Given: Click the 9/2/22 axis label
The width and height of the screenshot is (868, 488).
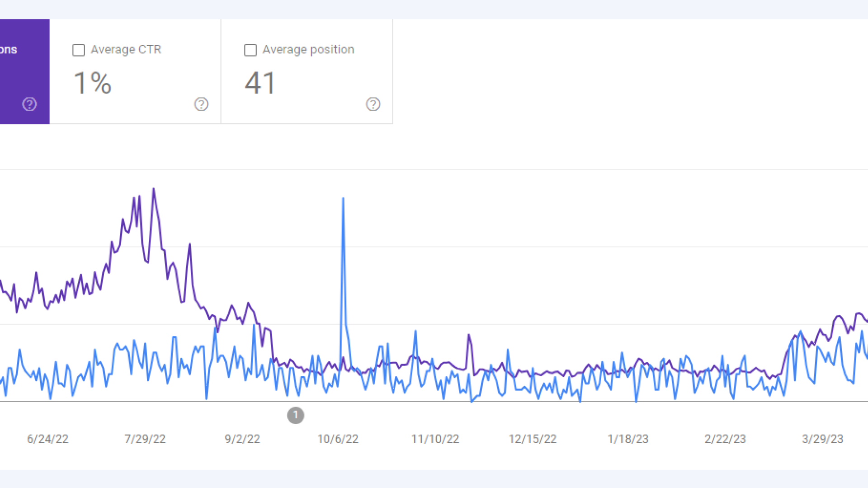Looking at the screenshot, I should 243,439.
